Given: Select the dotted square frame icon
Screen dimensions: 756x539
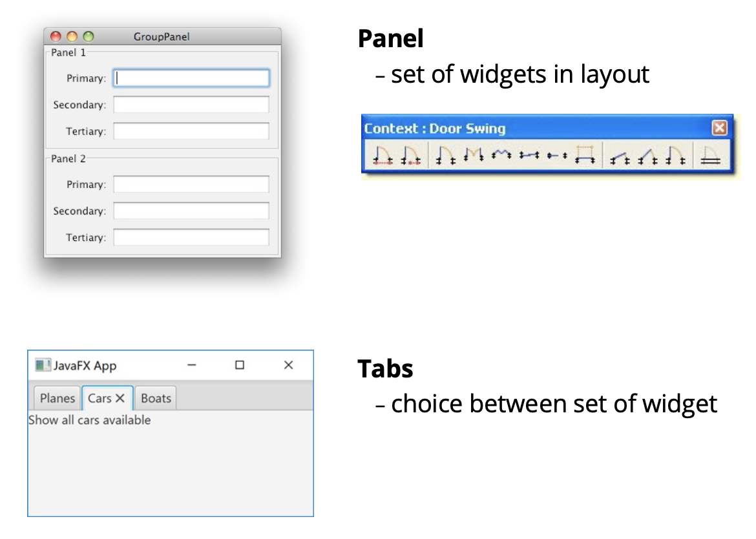Looking at the screenshot, I should point(585,156).
